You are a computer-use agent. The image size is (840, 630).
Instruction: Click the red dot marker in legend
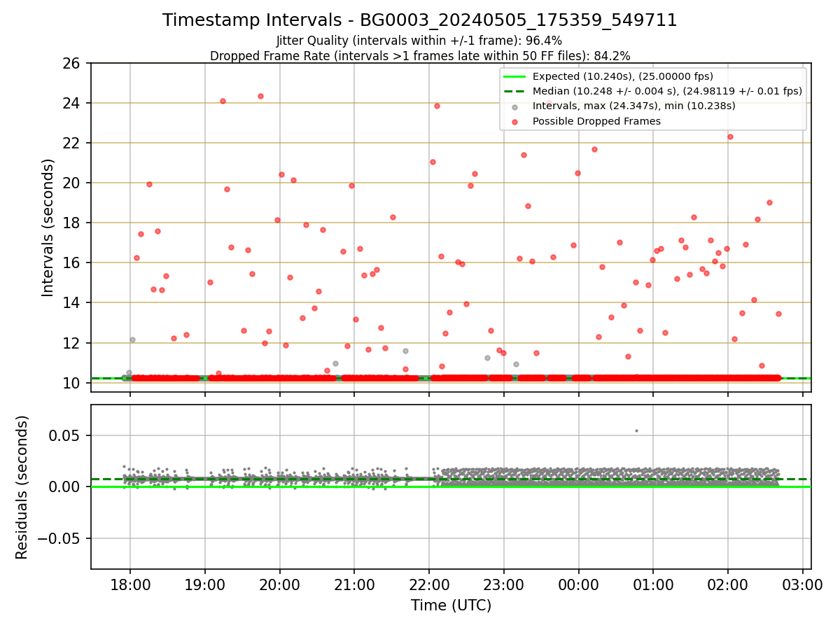tap(515, 121)
